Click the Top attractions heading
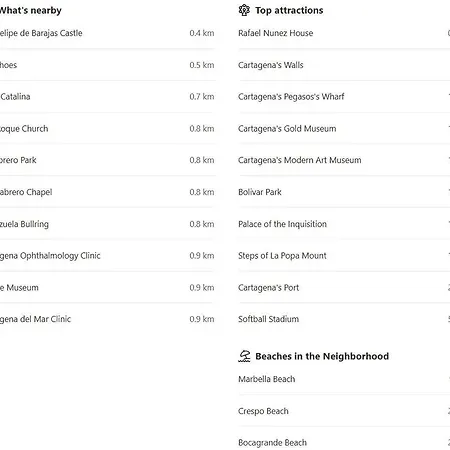This screenshot has width=450, height=450. click(289, 10)
